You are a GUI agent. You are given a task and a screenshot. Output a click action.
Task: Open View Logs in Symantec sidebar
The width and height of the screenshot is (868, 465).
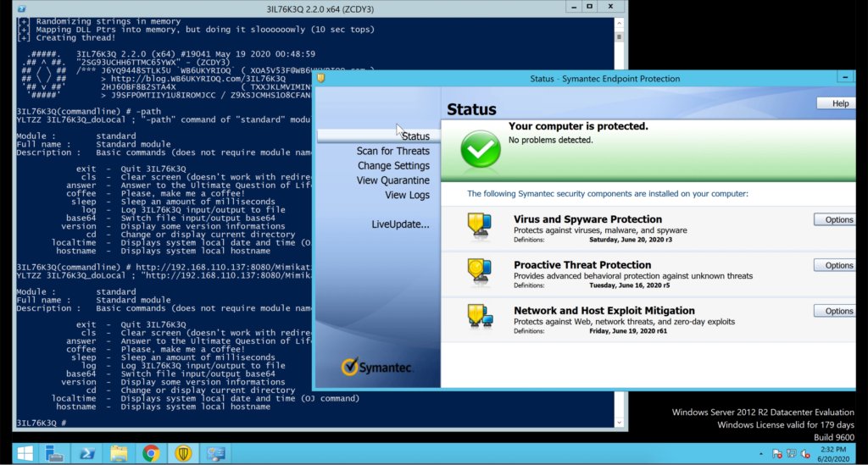407,195
